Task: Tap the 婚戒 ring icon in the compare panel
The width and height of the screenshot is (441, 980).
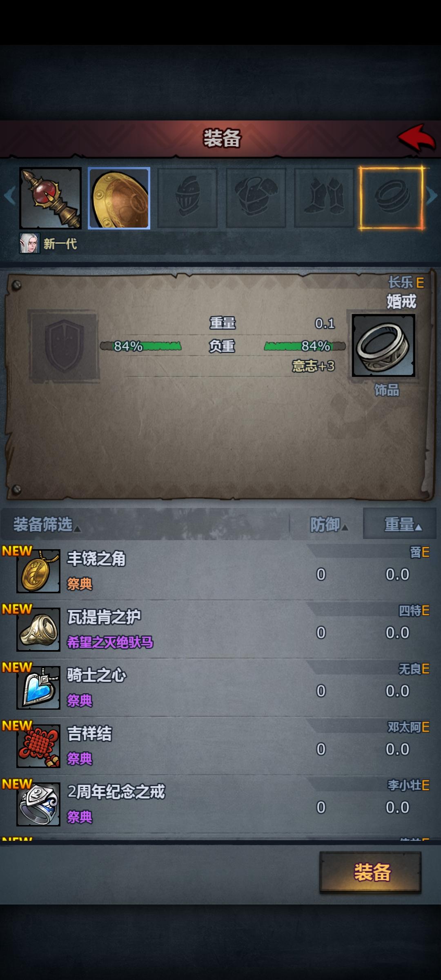Action: [x=383, y=345]
